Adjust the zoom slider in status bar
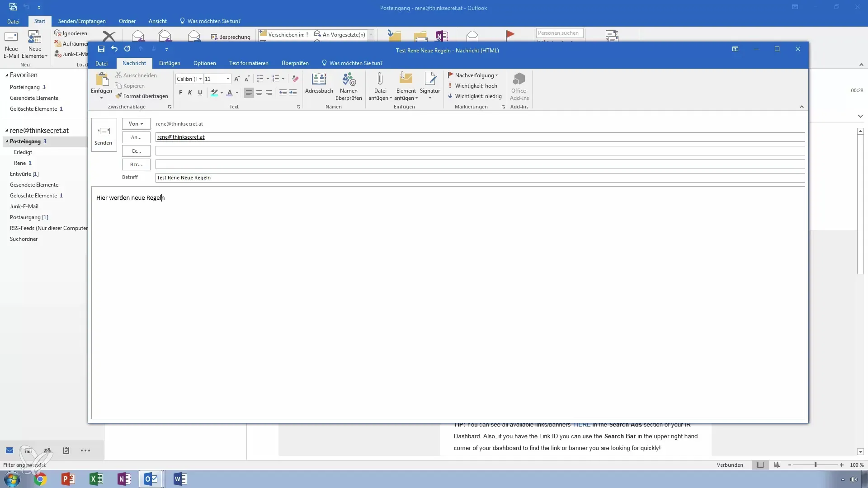Image resolution: width=868 pixels, height=488 pixels. pos(816,465)
